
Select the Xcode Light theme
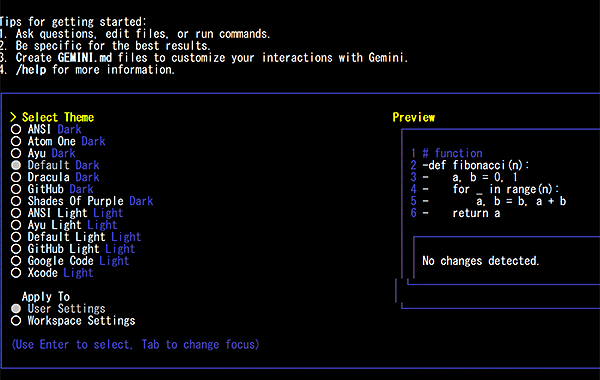16,273
